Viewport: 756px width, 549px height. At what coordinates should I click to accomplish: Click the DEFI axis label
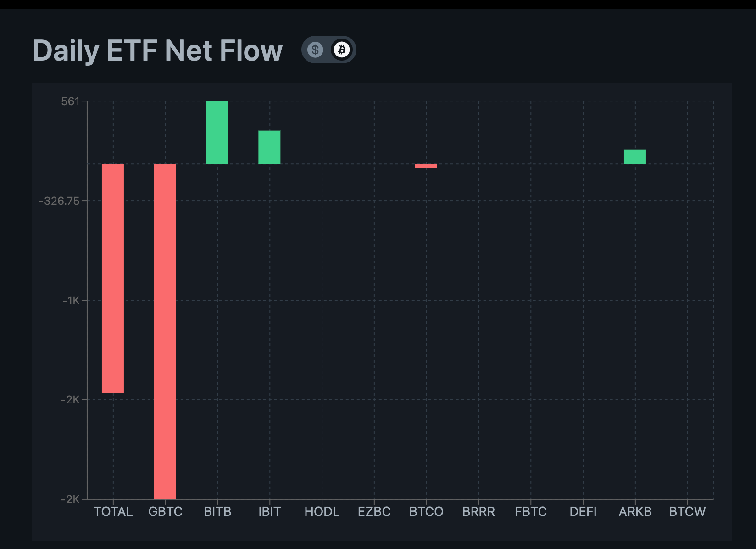pyautogui.click(x=583, y=512)
